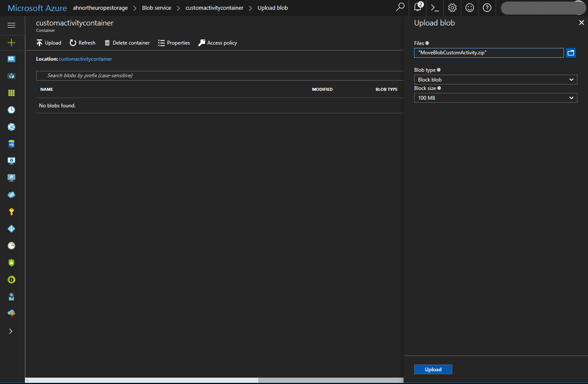Click the browse files folder button
The image size is (588, 384).
tap(571, 53)
